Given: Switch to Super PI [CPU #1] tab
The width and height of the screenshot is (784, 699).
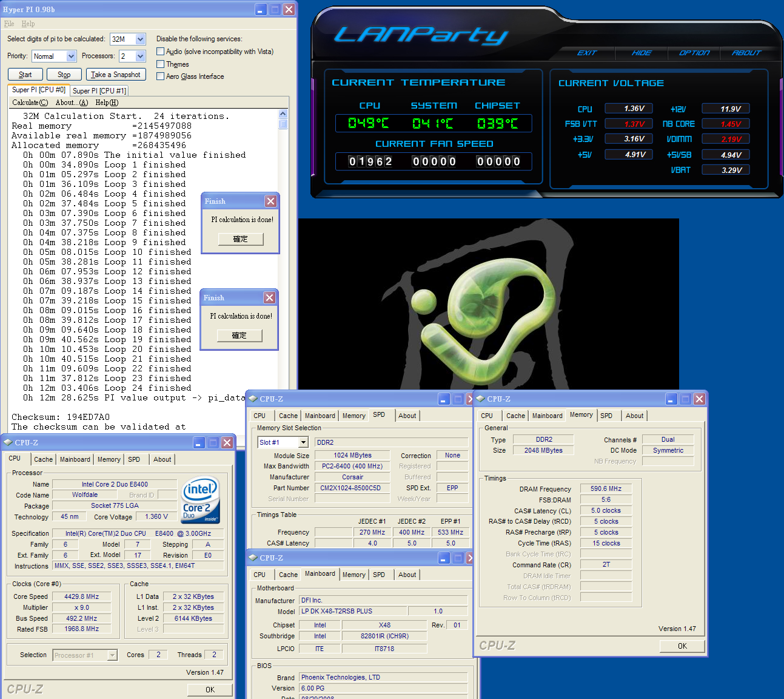Looking at the screenshot, I should point(99,91).
